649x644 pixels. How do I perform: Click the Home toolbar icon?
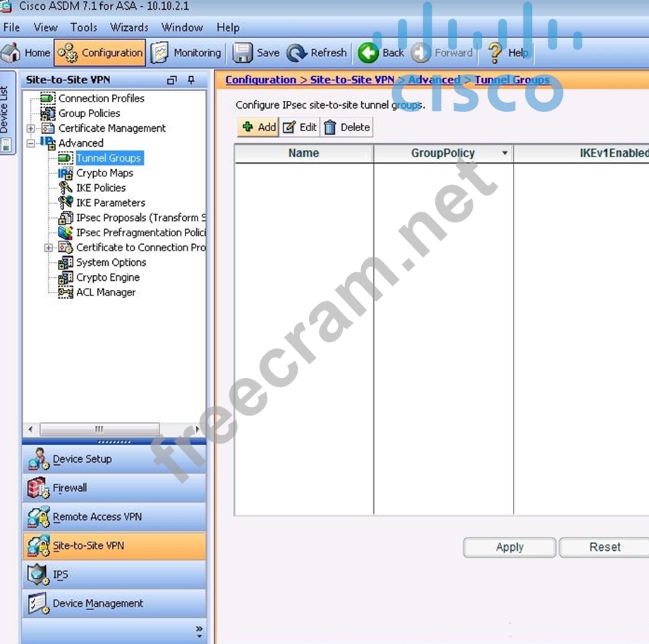click(x=11, y=53)
